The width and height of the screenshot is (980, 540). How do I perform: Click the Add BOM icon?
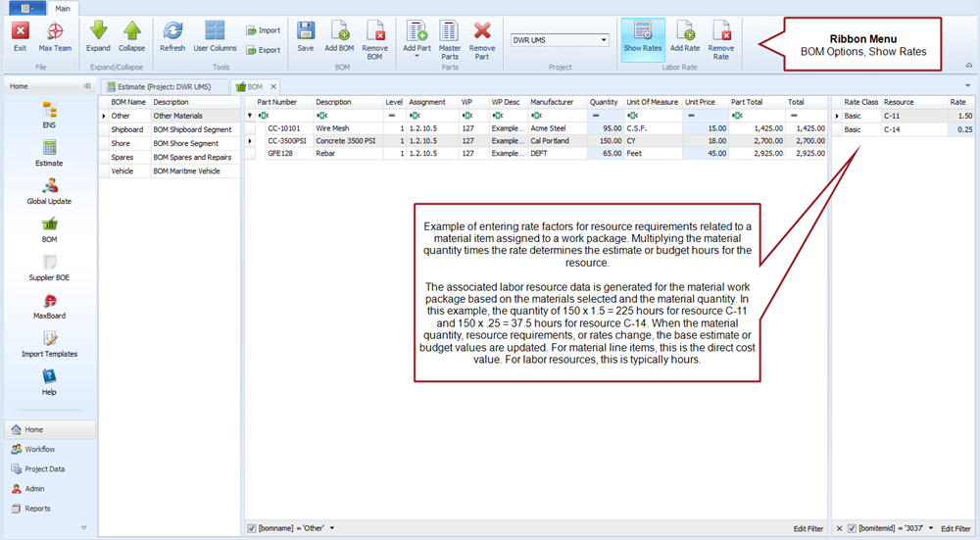[x=339, y=34]
